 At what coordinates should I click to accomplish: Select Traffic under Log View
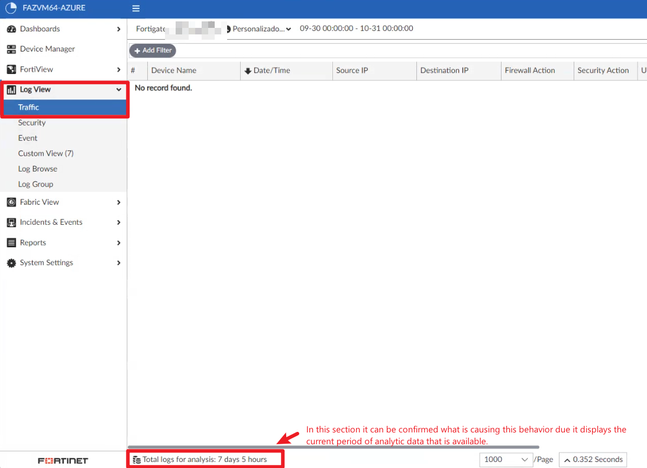(x=65, y=107)
